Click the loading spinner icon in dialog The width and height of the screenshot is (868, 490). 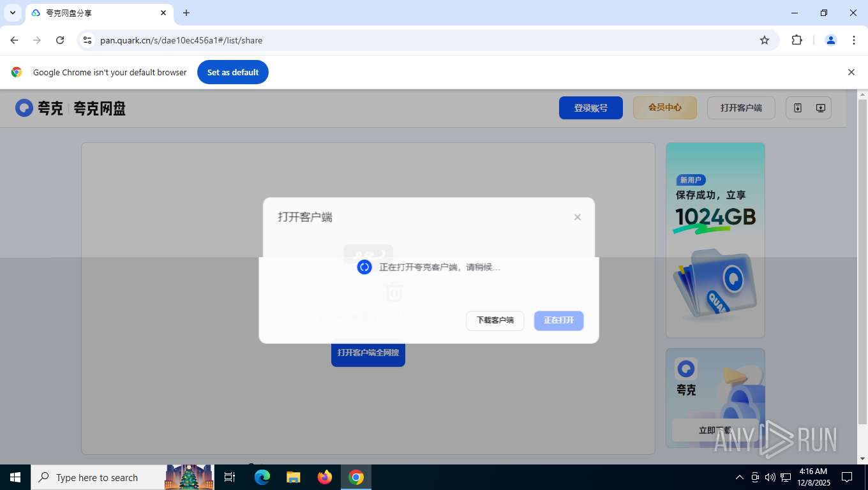(x=364, y=267)
